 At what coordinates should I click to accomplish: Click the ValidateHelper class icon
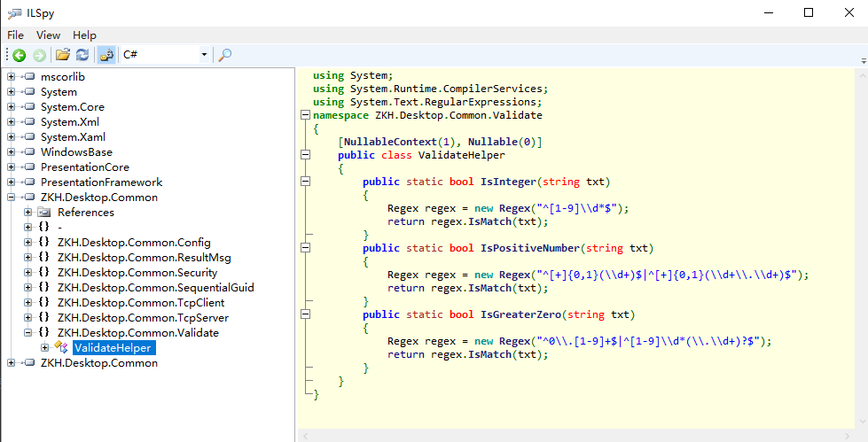tap(61, 347)
